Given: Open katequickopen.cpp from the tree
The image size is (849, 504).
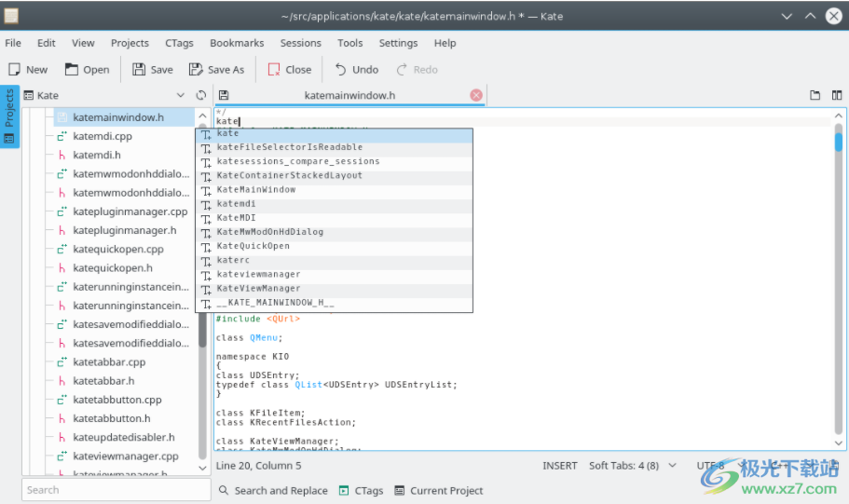Looking at the screenshot, I should pyautogui.click(x=118, y=249).
